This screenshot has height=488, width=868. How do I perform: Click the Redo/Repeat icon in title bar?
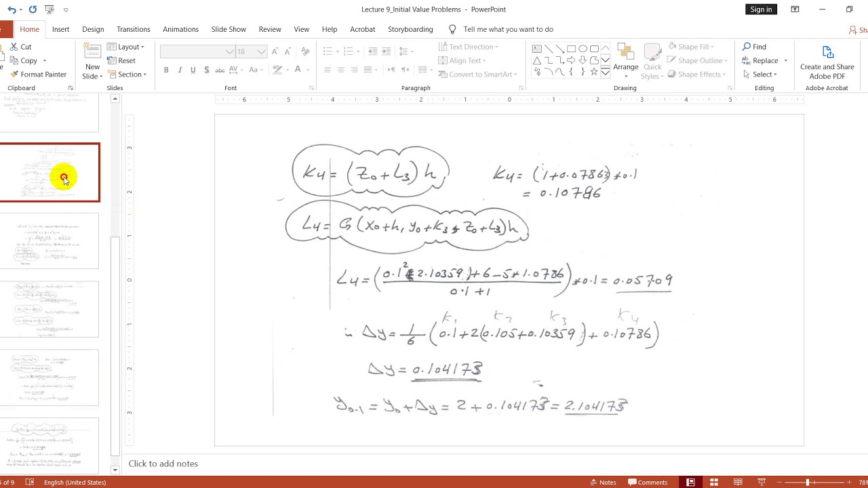[x=33, y=9]
